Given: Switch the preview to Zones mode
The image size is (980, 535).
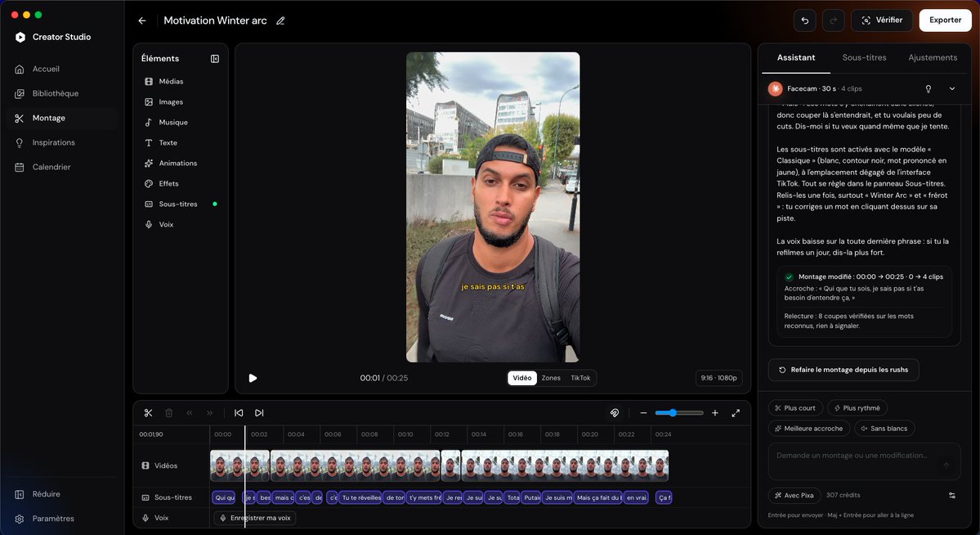Looking at the screenshot, I should [x=551, y=378].
